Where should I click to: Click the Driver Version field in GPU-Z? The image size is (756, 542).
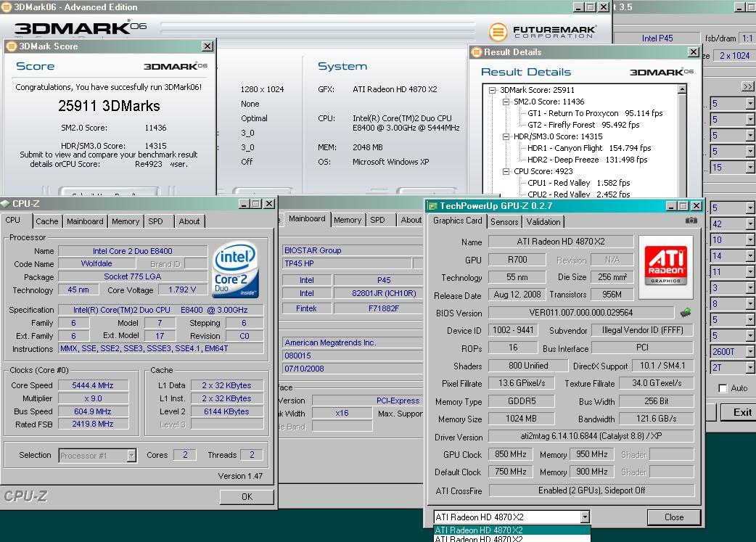click(x=591, y=436)
